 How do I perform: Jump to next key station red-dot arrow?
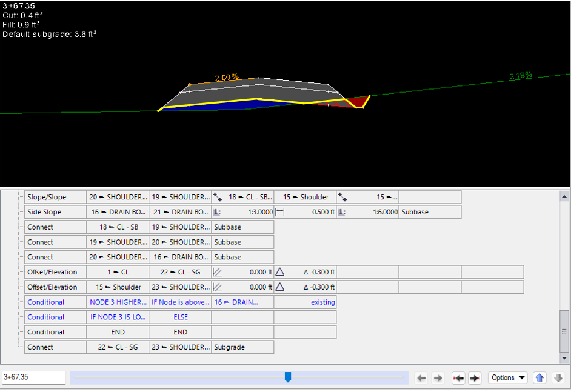point(475,377)
